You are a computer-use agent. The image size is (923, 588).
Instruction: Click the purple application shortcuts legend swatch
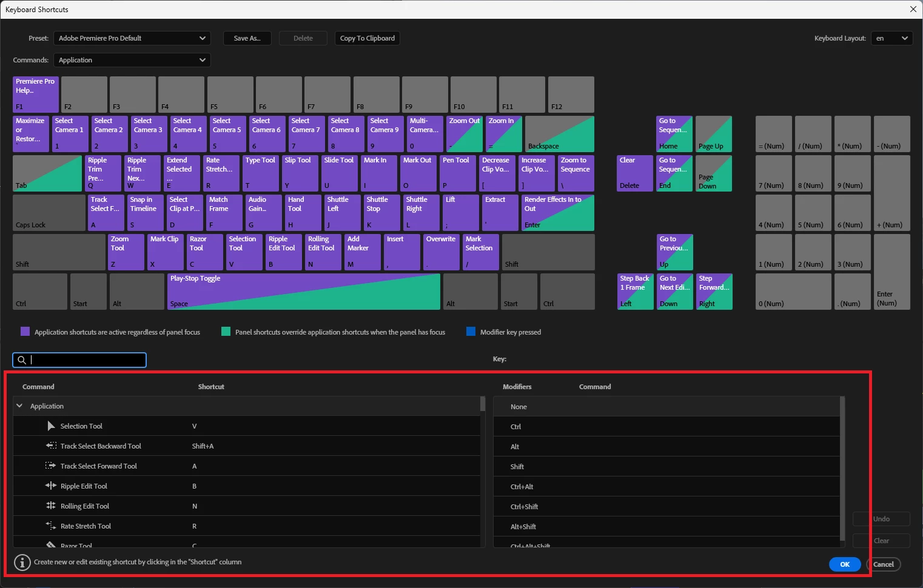[25, 332]
